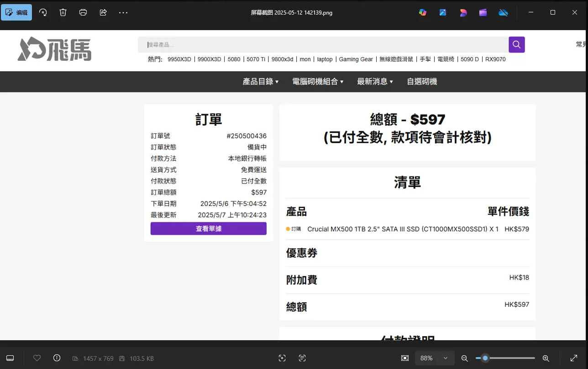
Task: Click the file name 屏幕截图 2025-05-12 142139.png
Action: (x=292, y=13)
